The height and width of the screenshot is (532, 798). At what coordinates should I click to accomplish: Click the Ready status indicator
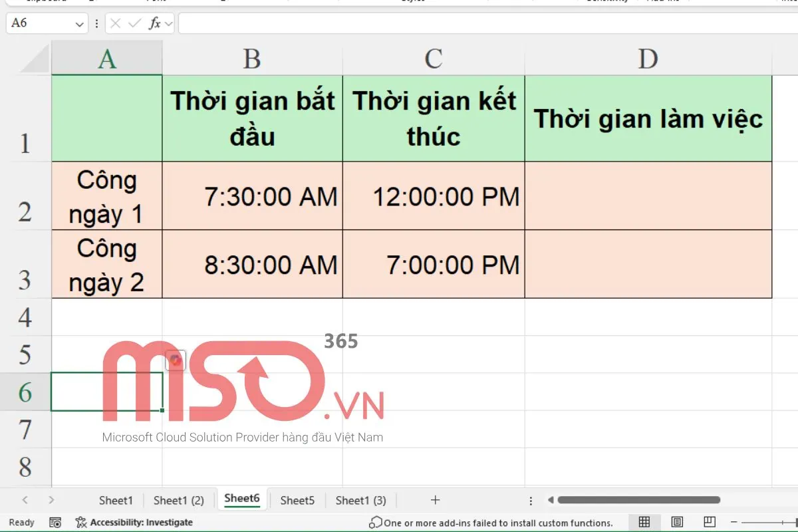[x=21, y=523]
